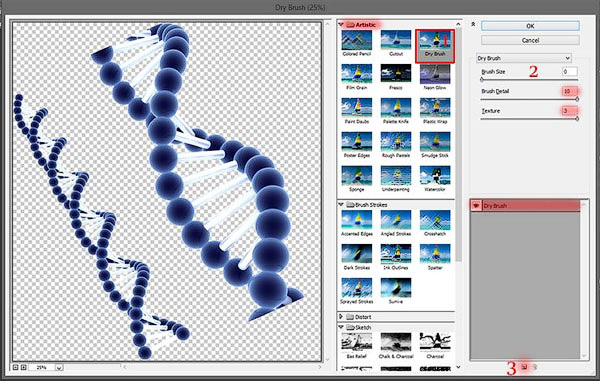Viewport: 600px width, 381px height.
Task: Click the preview vertical scrollbar up arrow
Action: click(x=327, y=24)
